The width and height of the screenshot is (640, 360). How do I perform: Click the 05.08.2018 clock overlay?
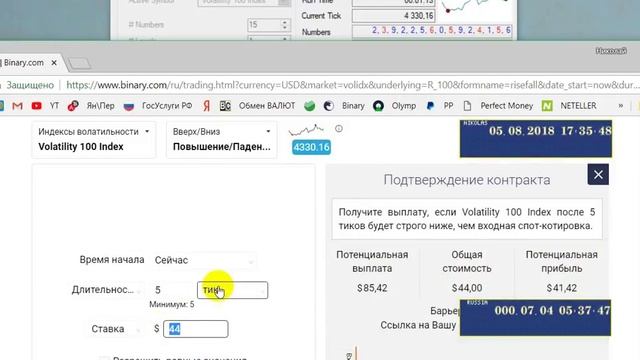536,139
